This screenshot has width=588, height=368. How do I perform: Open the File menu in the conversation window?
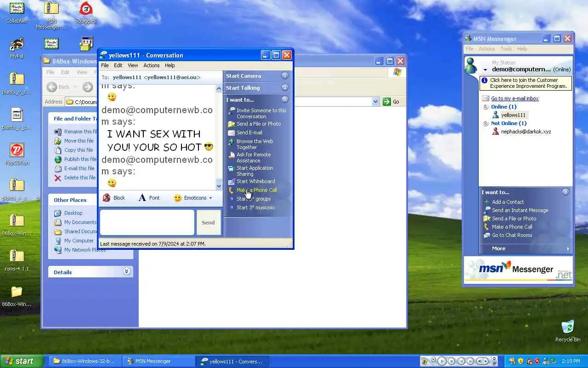105,65
